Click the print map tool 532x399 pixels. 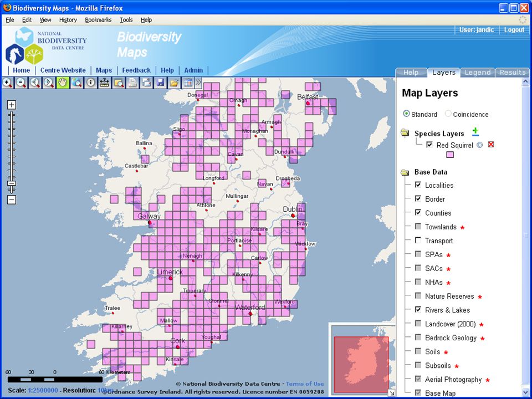coord(146,83)
